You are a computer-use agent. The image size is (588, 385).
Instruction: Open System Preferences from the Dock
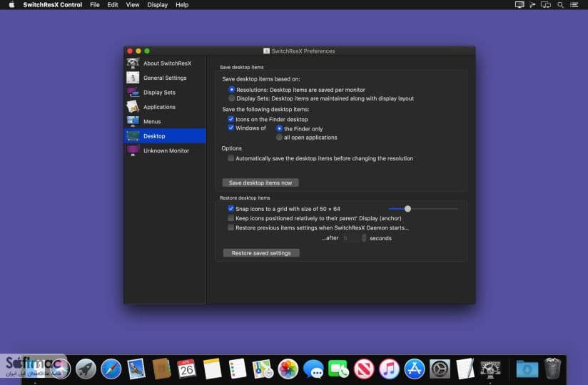[440, 369]
